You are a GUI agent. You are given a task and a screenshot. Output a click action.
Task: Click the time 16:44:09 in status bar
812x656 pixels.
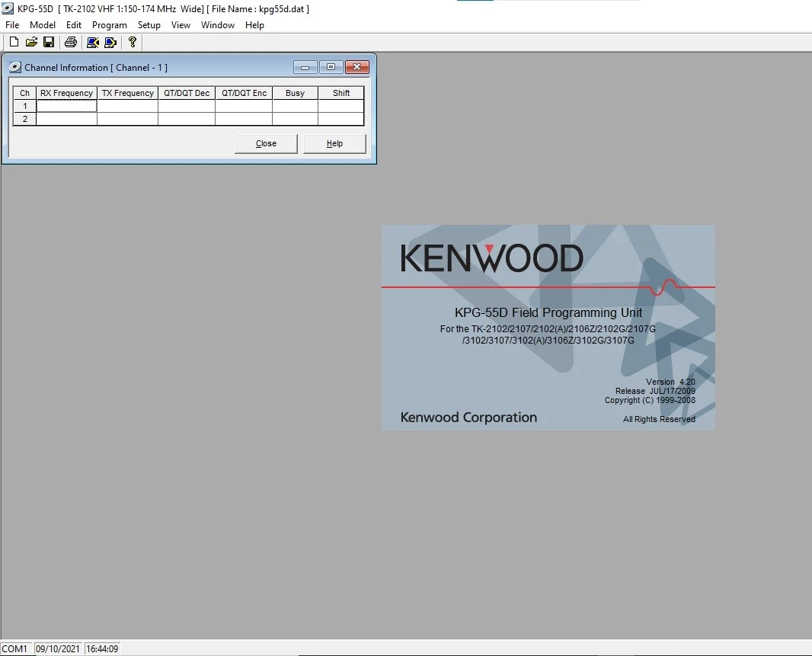tap(102, 648)
